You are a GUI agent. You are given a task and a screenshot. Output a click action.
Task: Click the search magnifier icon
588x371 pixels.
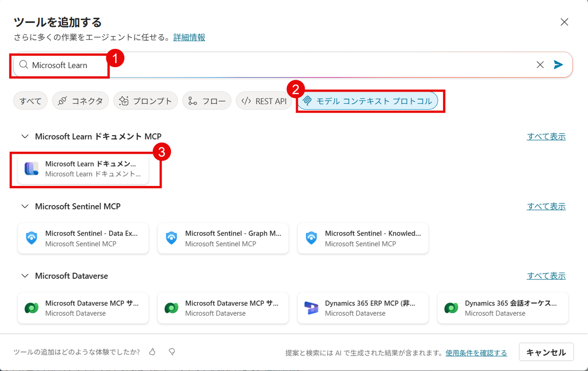[24, 65]
